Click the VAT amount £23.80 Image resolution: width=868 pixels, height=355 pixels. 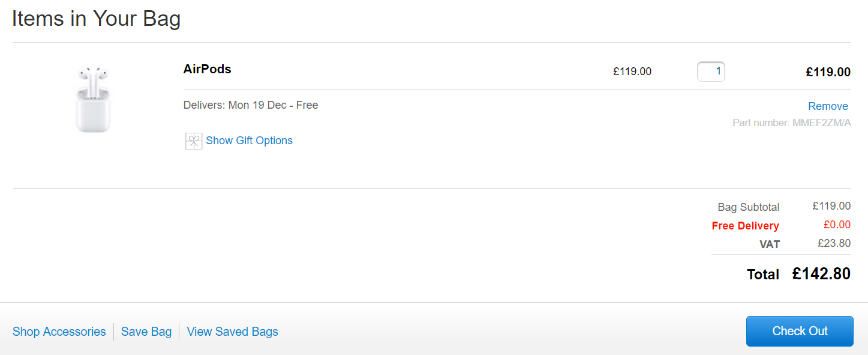click(834, 243)
